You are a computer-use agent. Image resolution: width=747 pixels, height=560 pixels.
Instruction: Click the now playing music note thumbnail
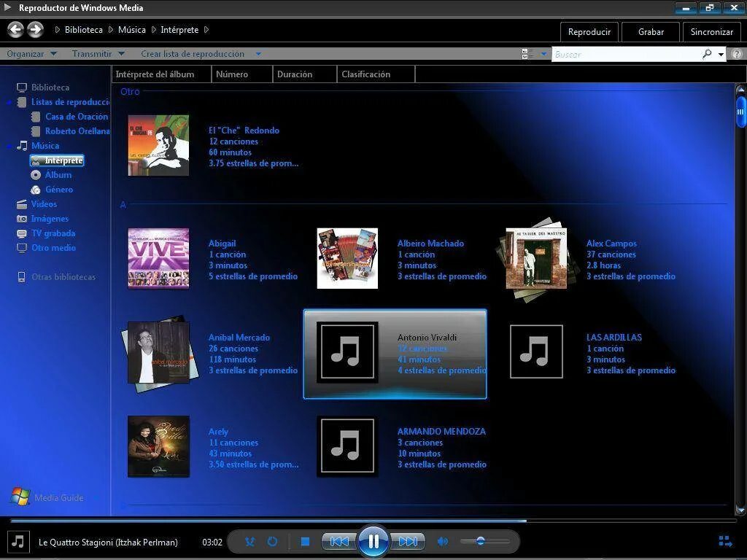tap(18, 542)
